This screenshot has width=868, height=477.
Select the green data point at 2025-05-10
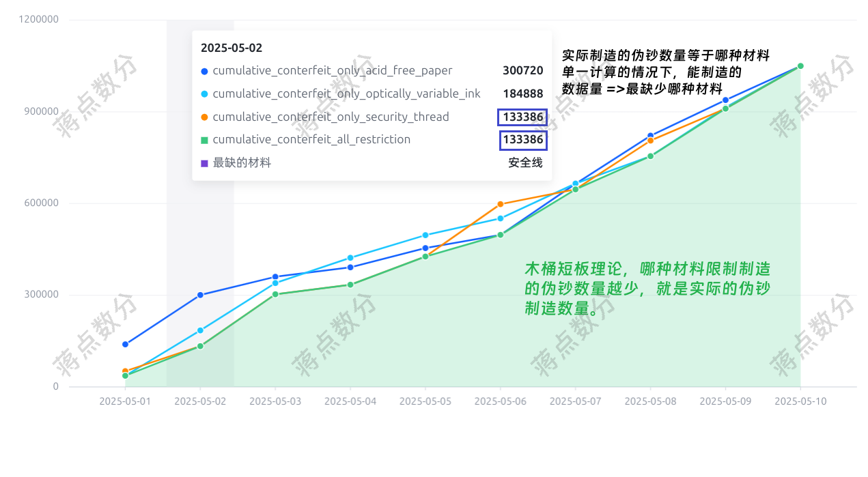tap(800, 66)
